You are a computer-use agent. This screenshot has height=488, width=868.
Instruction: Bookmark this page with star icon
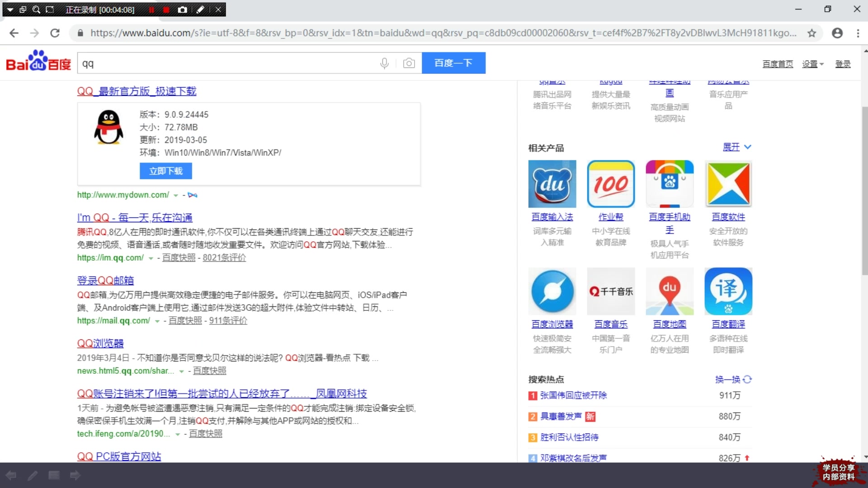click(x=812, y=33)
